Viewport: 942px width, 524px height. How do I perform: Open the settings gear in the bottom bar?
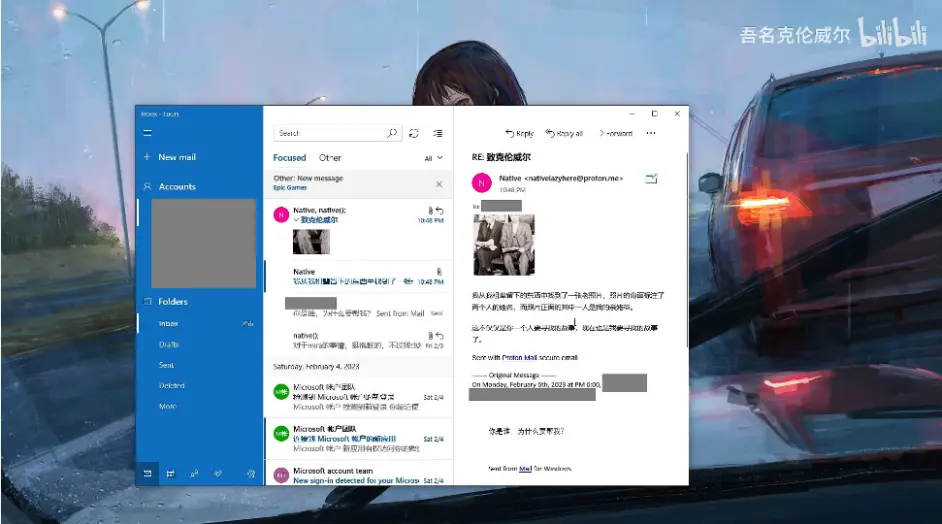point(250,474)
